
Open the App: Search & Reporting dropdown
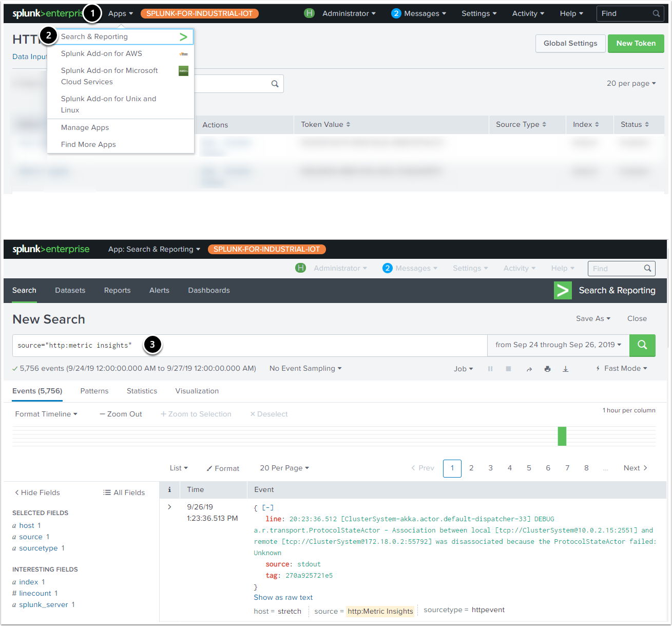154,249
